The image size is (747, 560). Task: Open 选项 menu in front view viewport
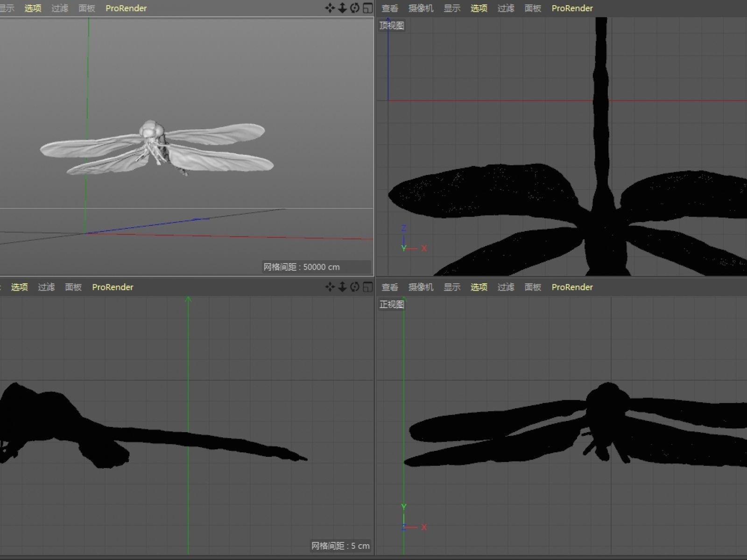479,287
